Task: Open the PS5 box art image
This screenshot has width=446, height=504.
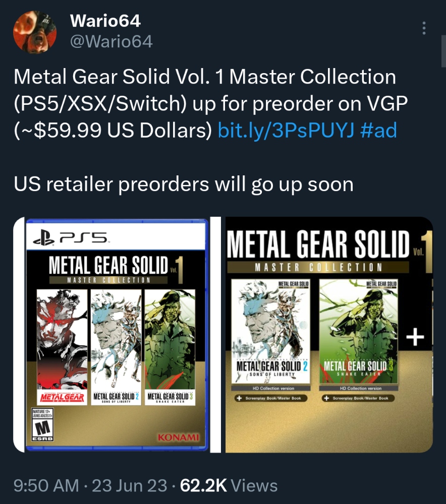Action: click(116, 335)
